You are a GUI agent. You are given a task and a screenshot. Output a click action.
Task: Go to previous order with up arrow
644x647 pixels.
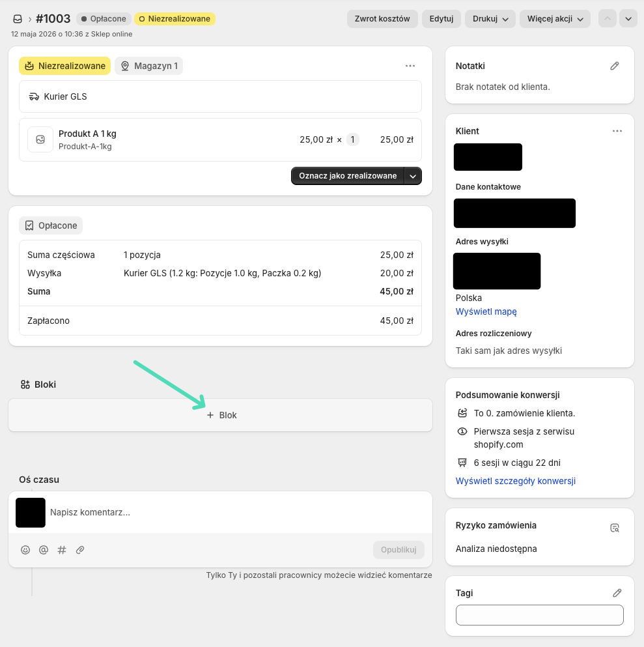pos(608,18)
